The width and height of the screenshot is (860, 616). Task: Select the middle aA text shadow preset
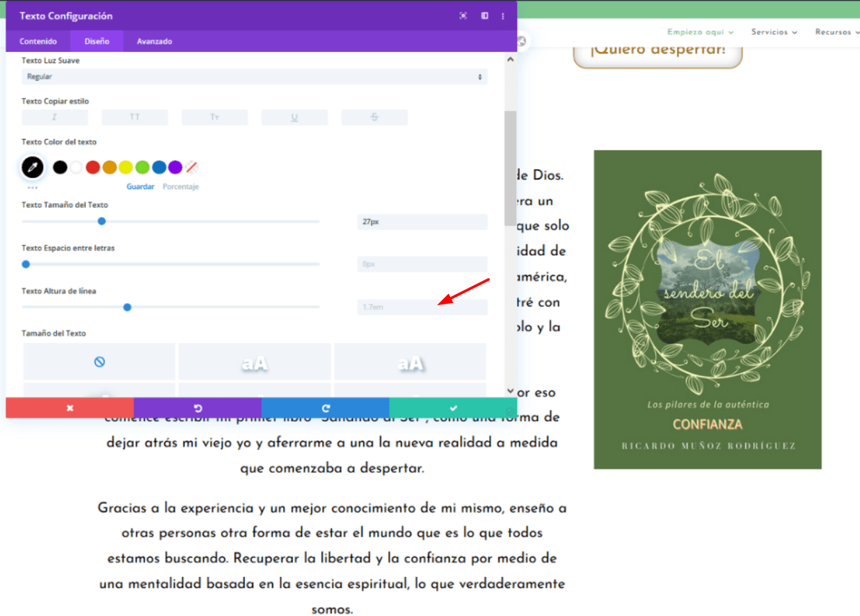coord(255,362)
